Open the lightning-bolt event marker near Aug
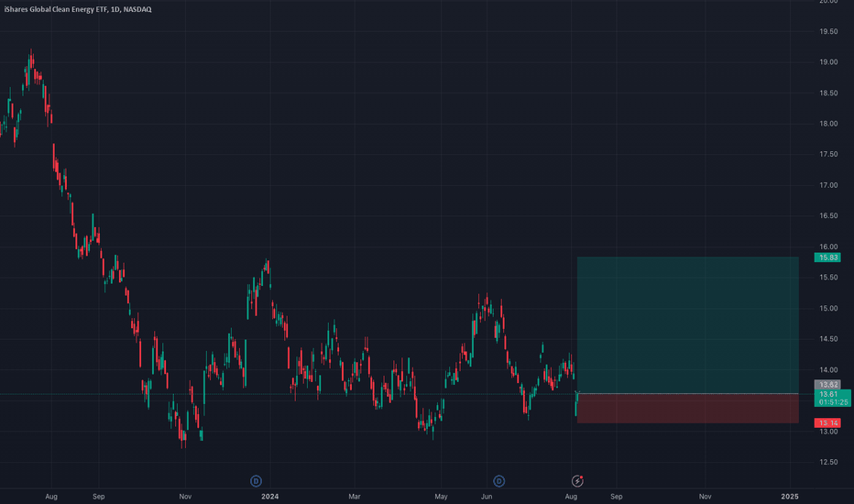The width and height of the screenshot is (854, 504). pos(577,481)
